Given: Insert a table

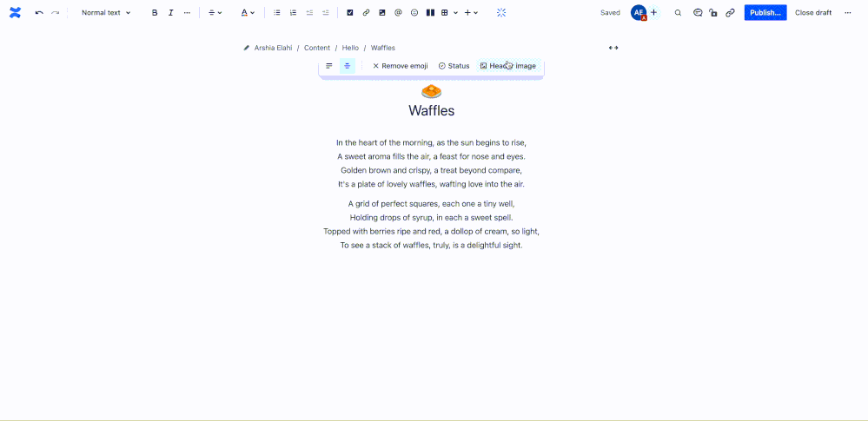Looking at the screenshot, I should pyautogui.click(x=445, y=13).
